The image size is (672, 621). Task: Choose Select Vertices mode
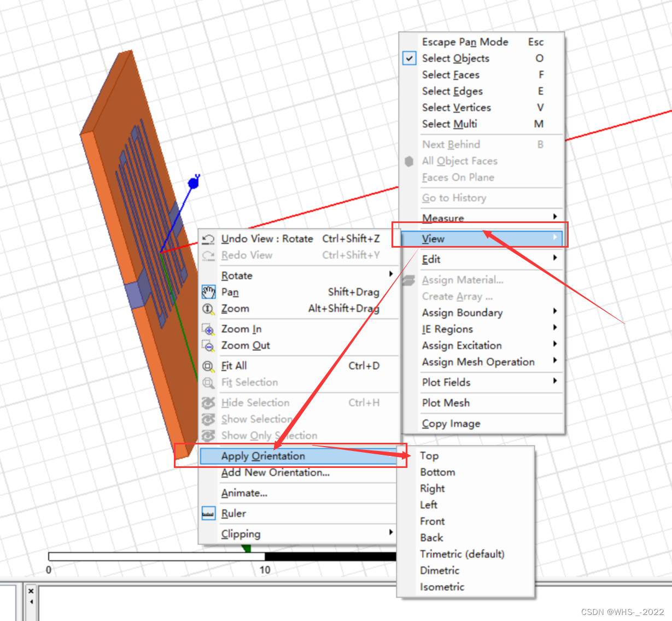tap(482, 108)
